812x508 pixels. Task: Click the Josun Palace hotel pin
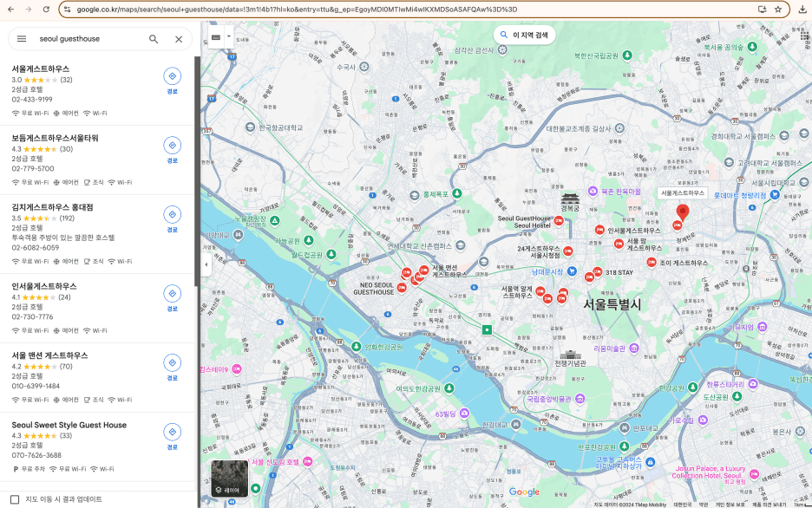(x=754, y=474)
